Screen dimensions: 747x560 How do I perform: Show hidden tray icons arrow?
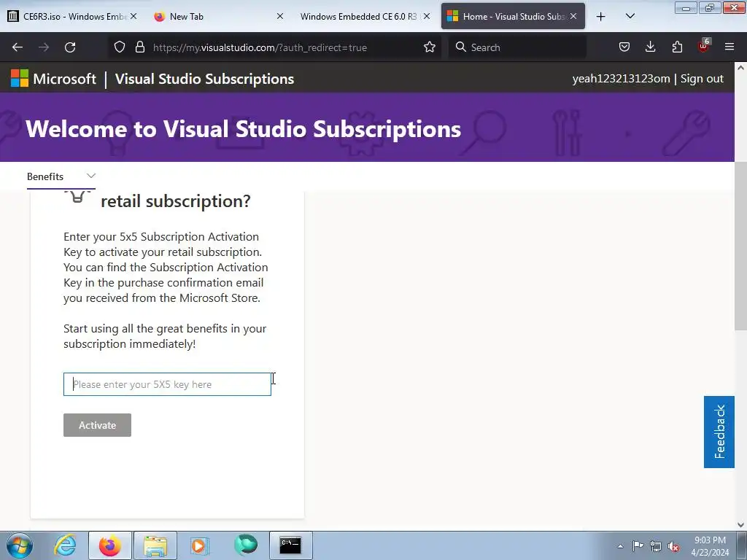click(620, 546)
